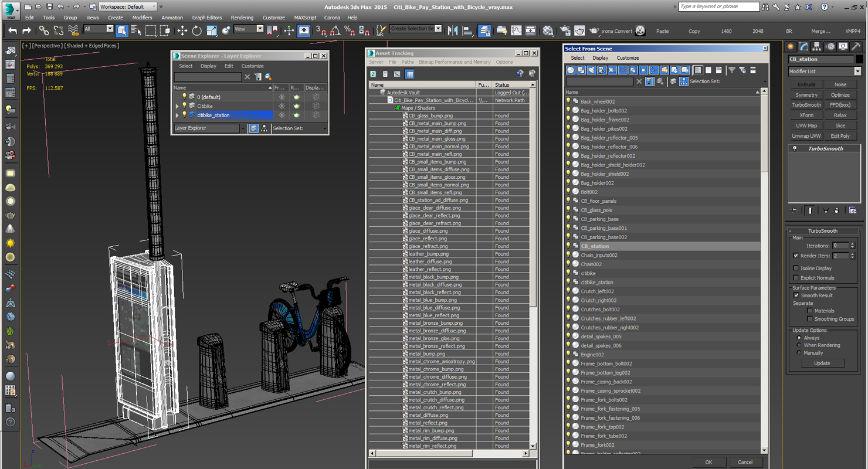Click the save file icon in title bar

pos(49,6)
